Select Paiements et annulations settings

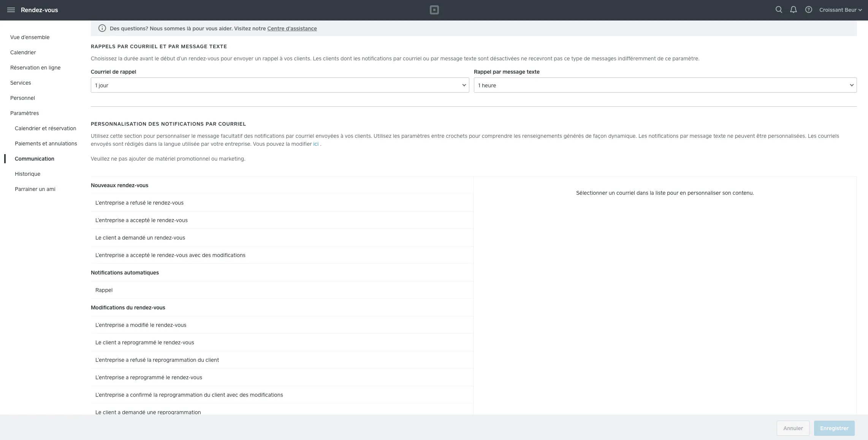[x=46, y=144]
